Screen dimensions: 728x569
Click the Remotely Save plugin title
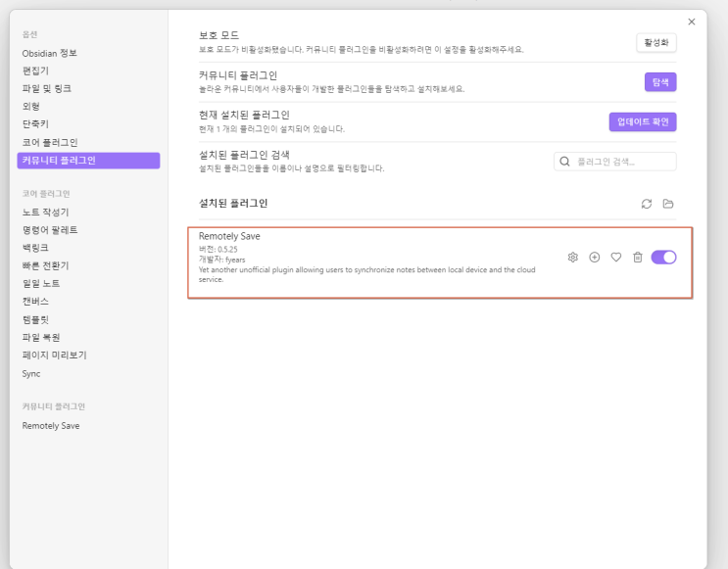[x=229, y=236]
